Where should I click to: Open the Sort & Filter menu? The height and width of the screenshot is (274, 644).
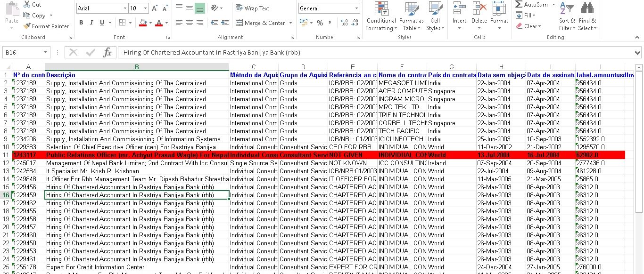click(x=567, y=16)
